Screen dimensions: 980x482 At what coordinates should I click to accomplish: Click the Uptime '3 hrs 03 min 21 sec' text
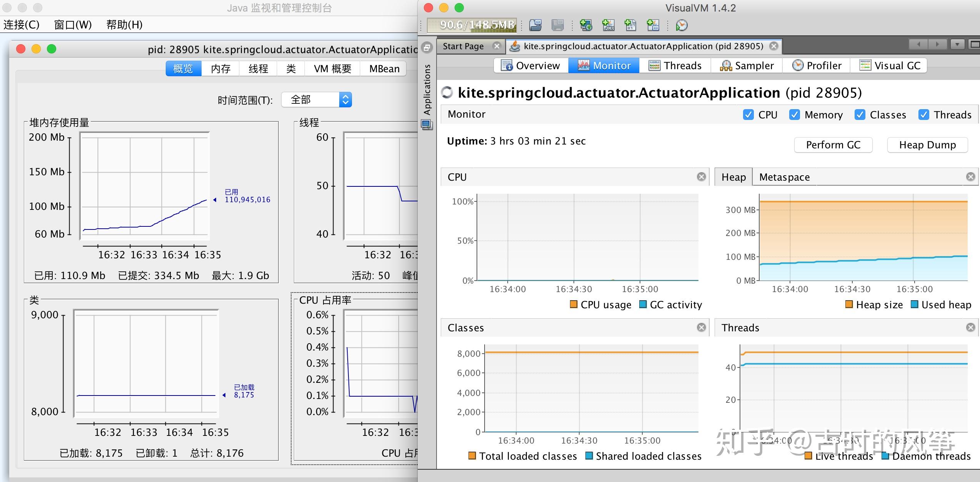pyautogui.click(x=538, y=141)
